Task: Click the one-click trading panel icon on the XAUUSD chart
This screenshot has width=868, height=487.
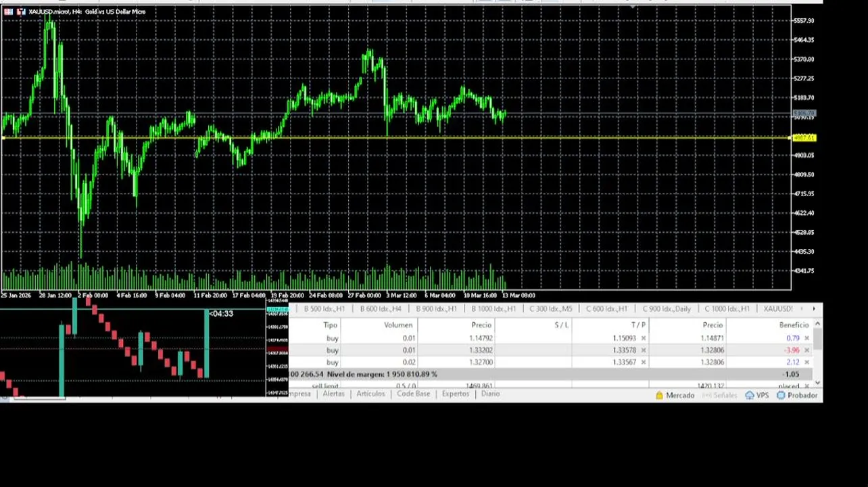Action: (x=8, y=11)
